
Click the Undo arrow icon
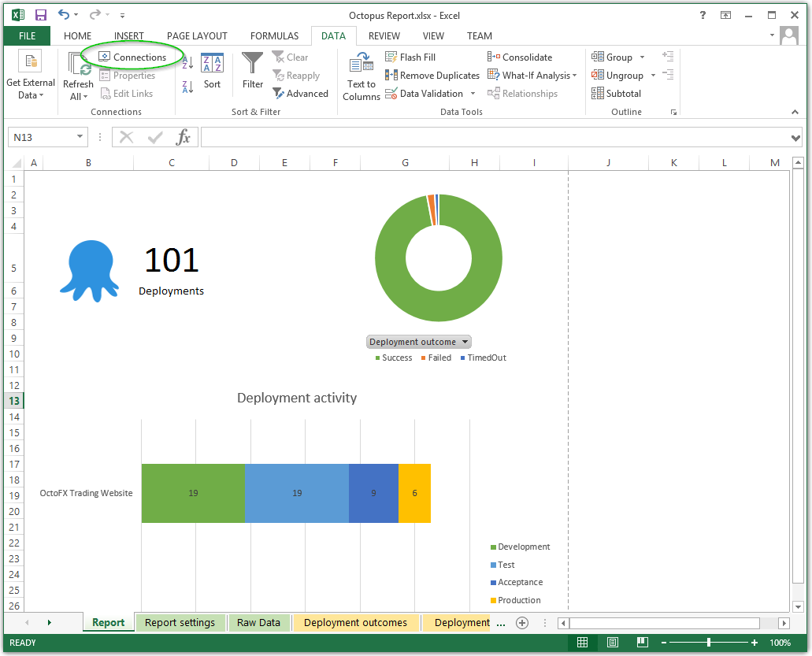(63, 15)
